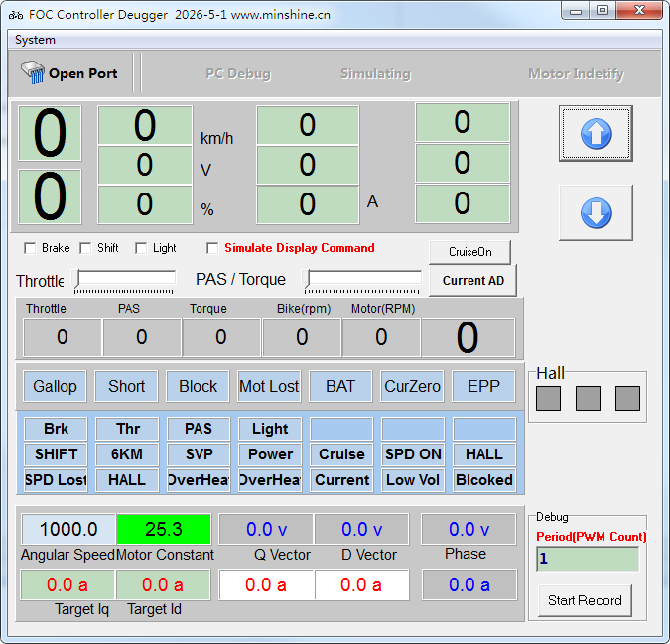Click the blue up arrow button
This screenshot has height=644, width=670.
click(x=596, y=134)
